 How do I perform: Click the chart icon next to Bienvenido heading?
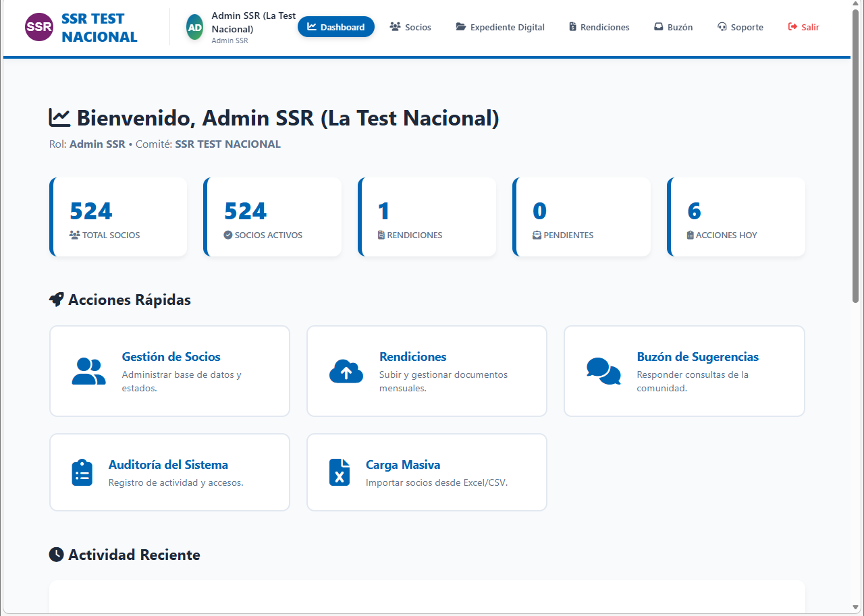[x=59, y=116]
